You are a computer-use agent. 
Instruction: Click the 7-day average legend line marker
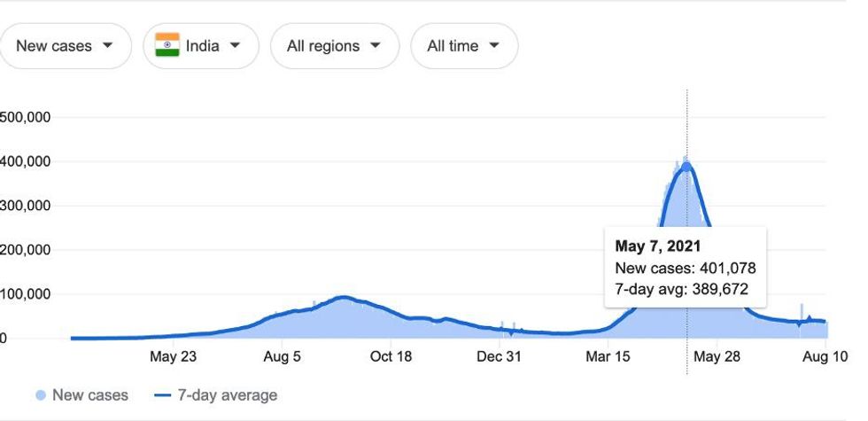tap(162, 395)
